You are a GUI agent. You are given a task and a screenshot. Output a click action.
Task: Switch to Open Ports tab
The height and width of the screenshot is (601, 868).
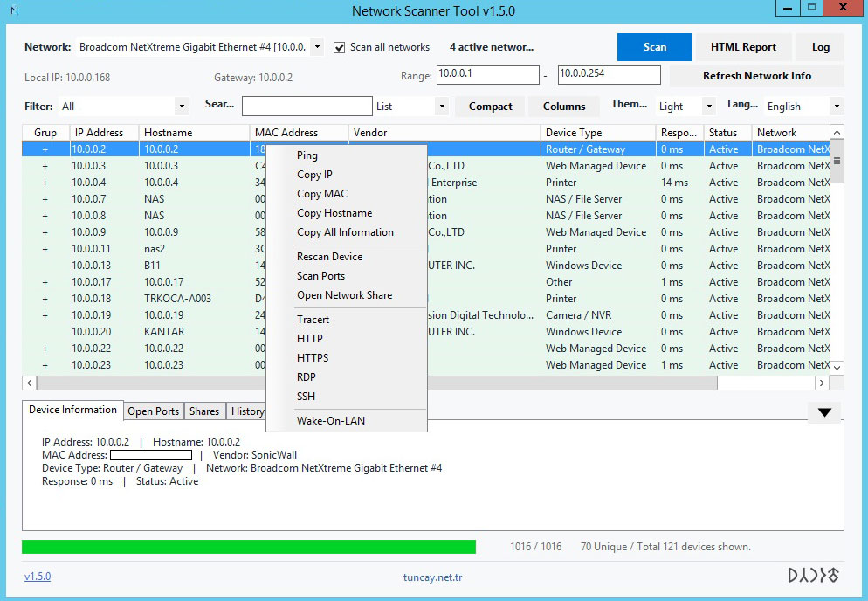click(154, 411)
